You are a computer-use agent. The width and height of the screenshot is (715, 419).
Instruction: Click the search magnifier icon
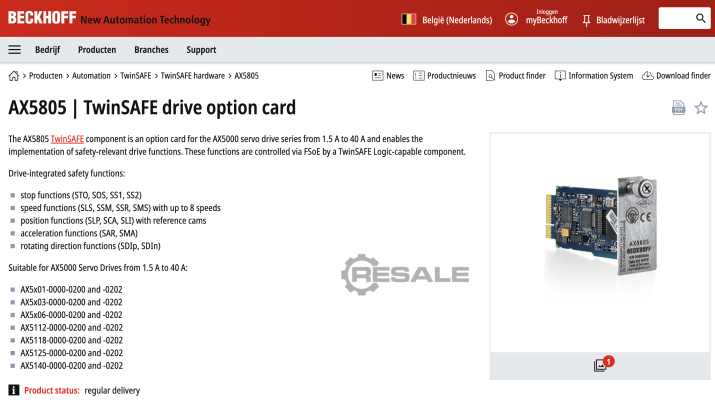click(x=700, y=18)
